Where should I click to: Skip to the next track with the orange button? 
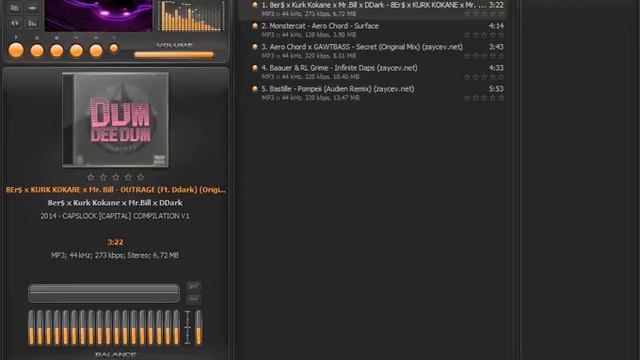pos(96,51)
